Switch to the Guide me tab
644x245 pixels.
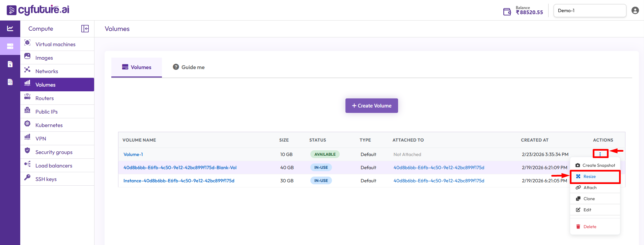click(x=189, y=67)
